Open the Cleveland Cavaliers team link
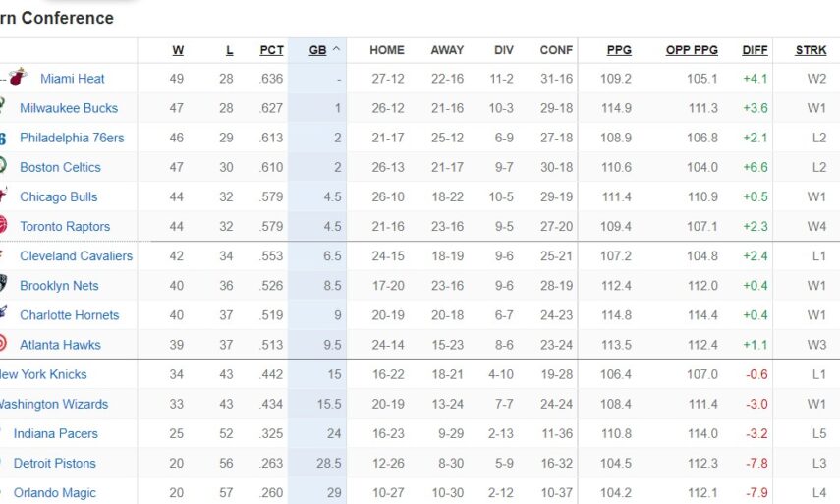 pos(76,255)
